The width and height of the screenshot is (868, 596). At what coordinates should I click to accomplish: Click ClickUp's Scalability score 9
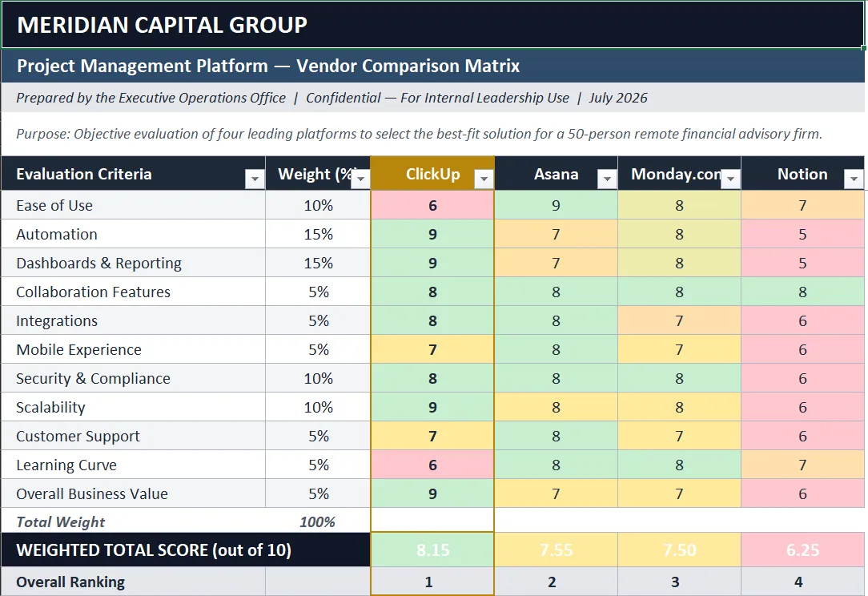[432, 407]
